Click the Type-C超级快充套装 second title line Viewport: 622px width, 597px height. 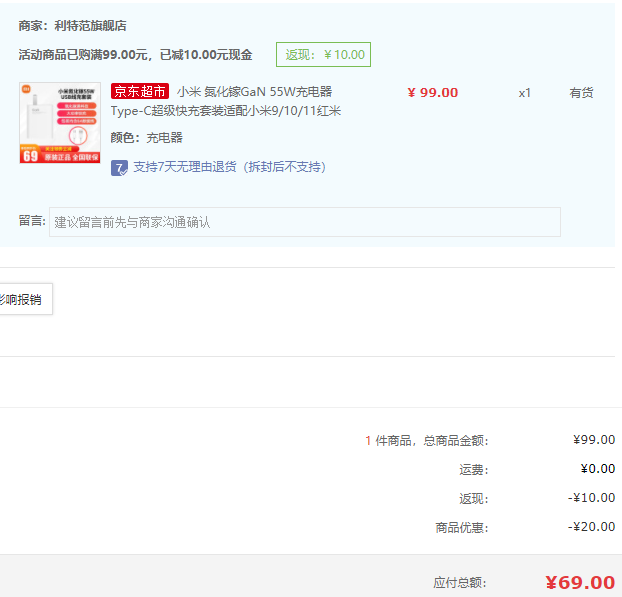226,111
